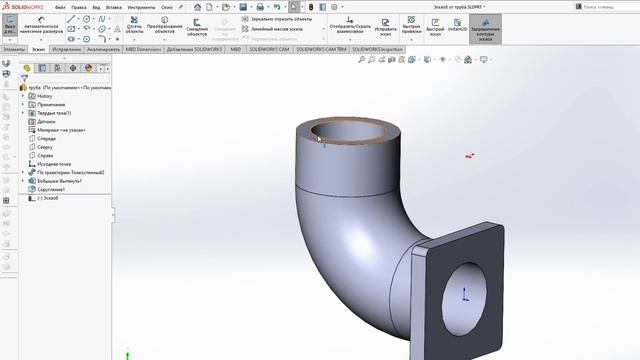Open the Line tool dropdown arrow
This screenshot has width=640, height=360.
click(78, 19)
